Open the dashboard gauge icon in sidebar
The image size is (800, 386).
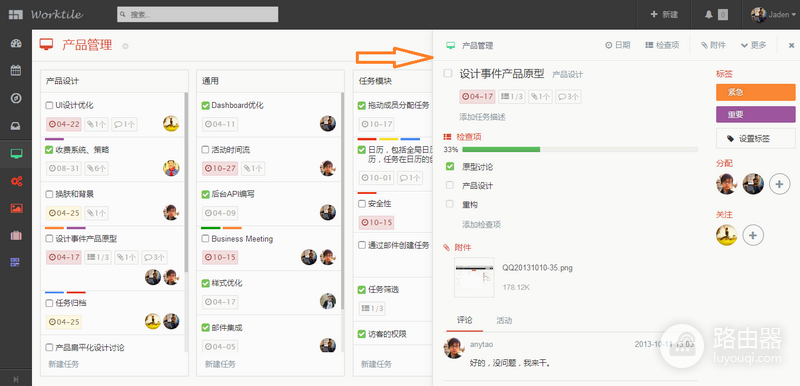(x=16, y=43)
